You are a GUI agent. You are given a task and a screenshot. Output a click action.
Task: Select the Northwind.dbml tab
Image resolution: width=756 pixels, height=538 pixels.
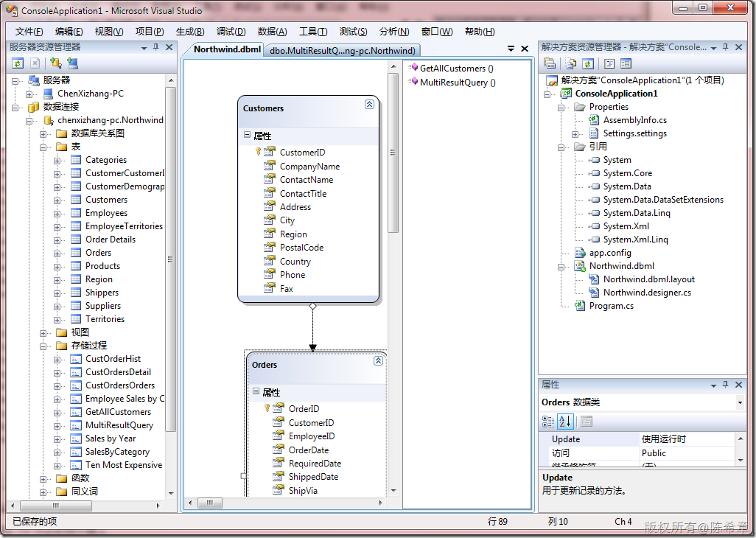[x=227, y=49]
